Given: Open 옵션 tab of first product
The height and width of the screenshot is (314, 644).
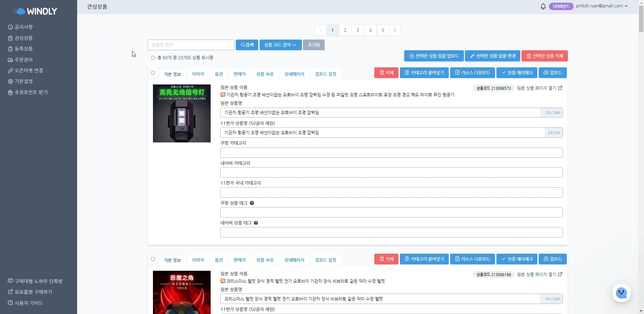Looking at the screenshot, I should [219, 74].
